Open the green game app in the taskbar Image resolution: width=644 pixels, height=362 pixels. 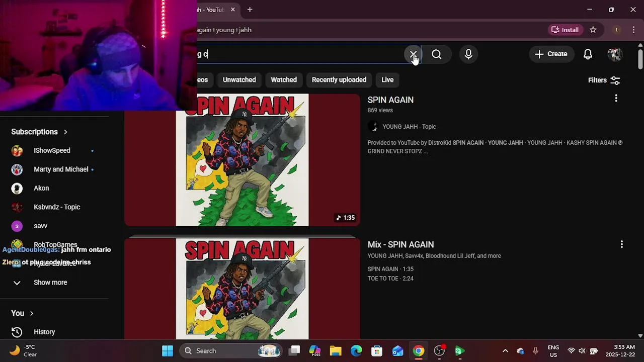coord(459,351)
